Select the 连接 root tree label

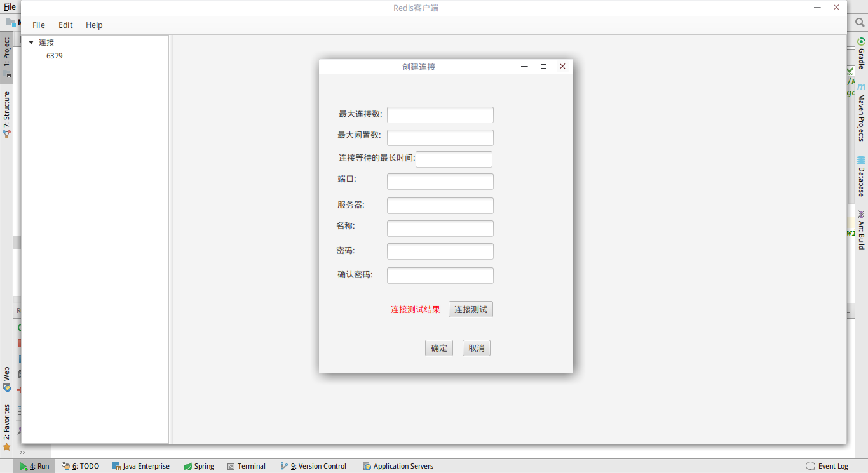click(x=46, y=43)
